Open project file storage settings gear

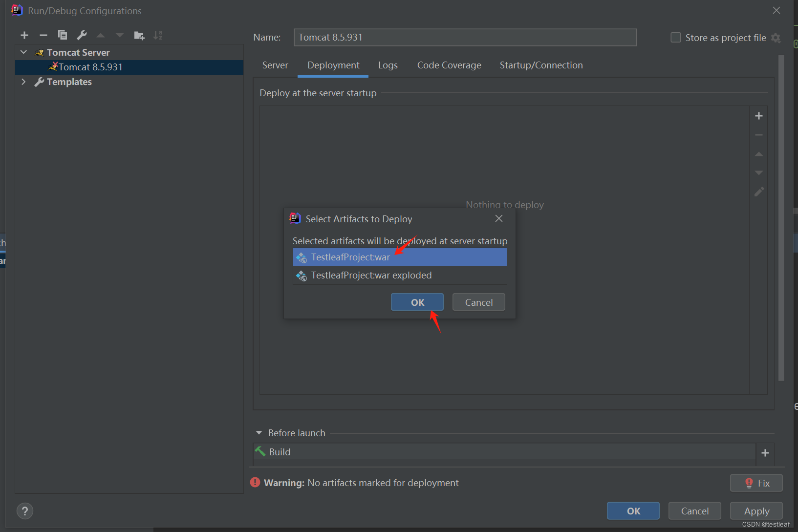(776, 38)
